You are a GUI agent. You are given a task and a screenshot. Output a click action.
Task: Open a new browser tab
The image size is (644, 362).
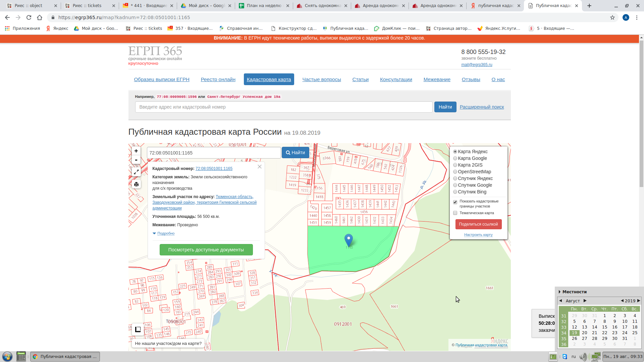589,6
